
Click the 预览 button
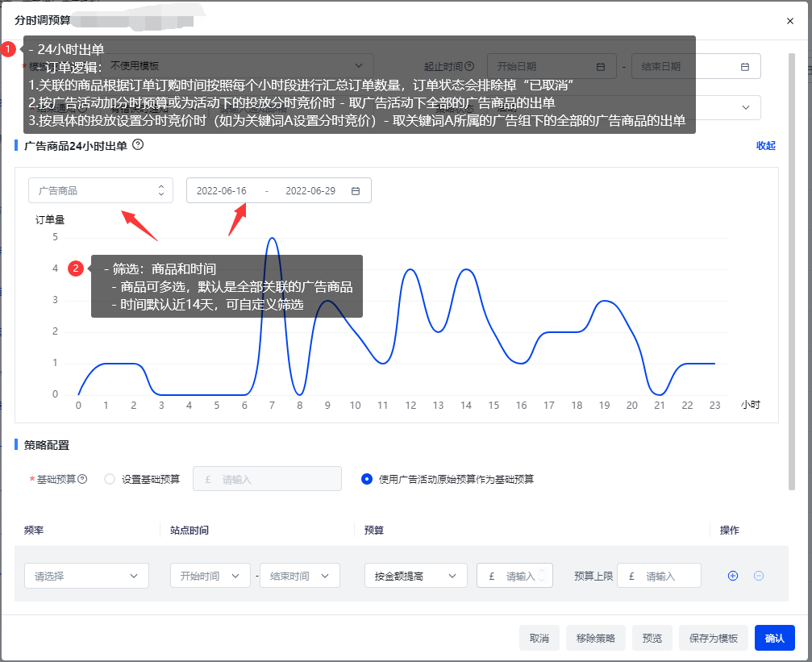click(652, 638)
